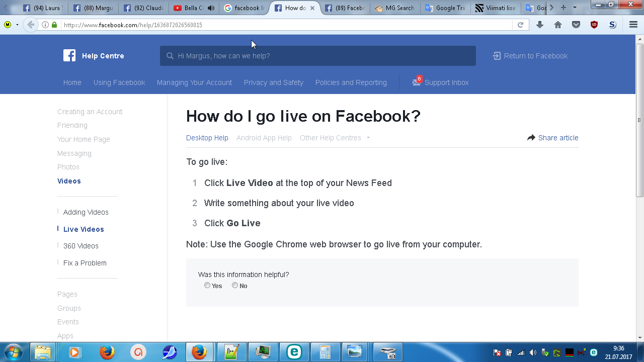
Task: Open Windows Explorer from the taskbar
Action: tap(43, 352)
